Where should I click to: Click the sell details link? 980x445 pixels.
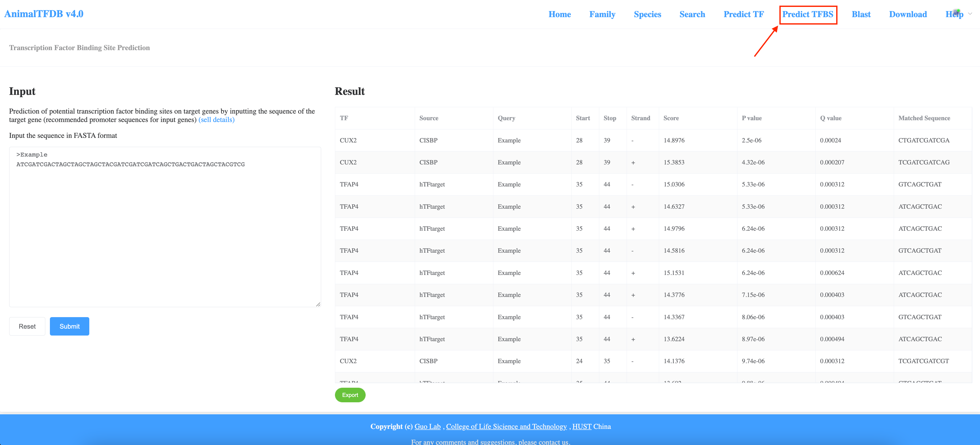click(x=216, y=120)
